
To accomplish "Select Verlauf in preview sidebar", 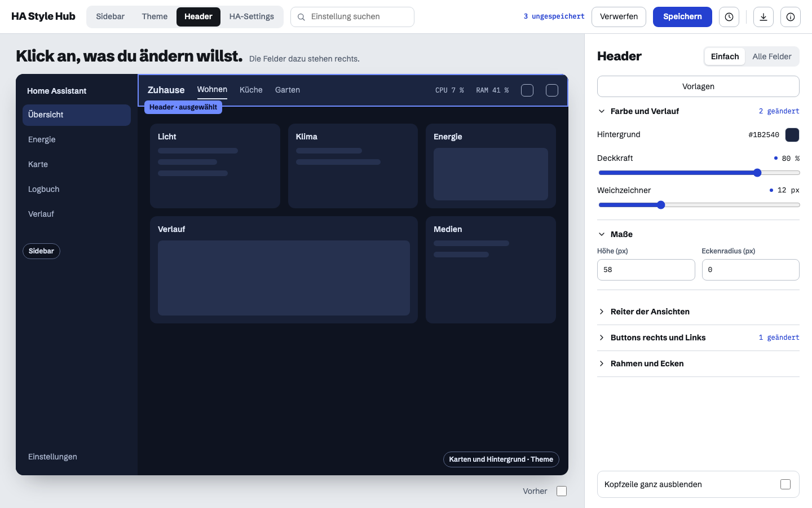I will pos(77,214).
